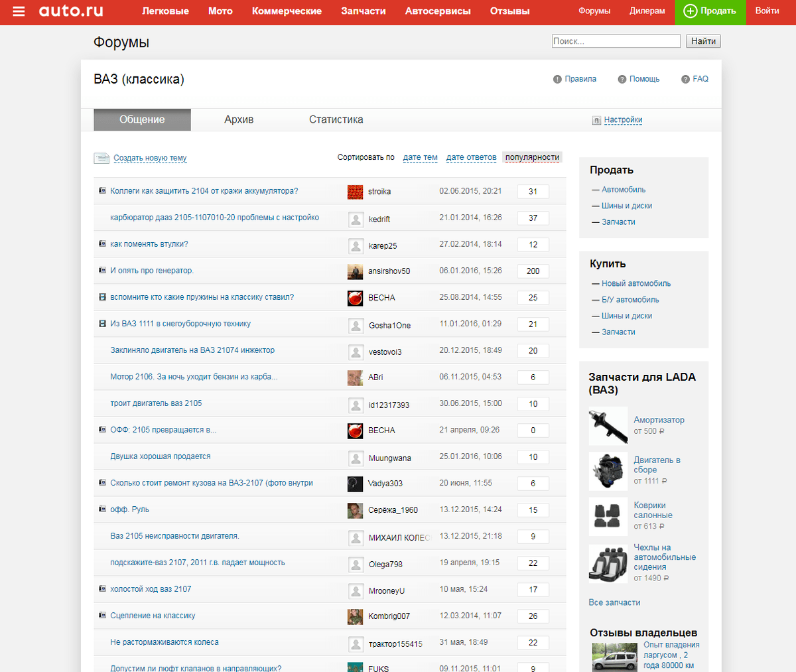
Task: Sort by популярности
Action: click(x=532, y=157)
